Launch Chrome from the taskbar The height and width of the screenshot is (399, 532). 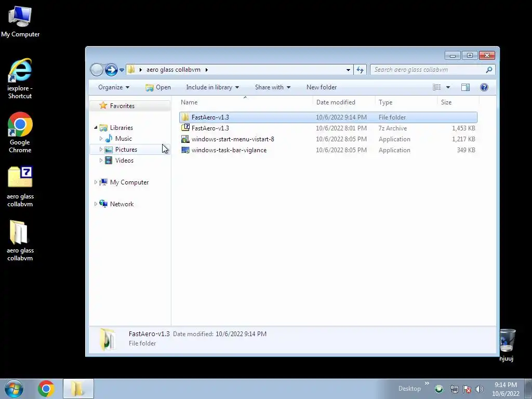point(46,389)
